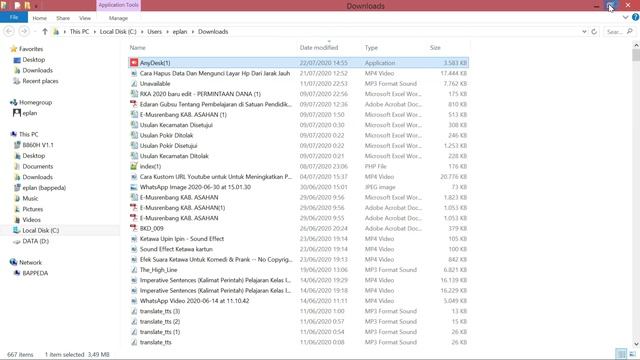This screenshot has height=360, width=640.
Task: Click into the Search Downloads box
Action: pos(619,31)
